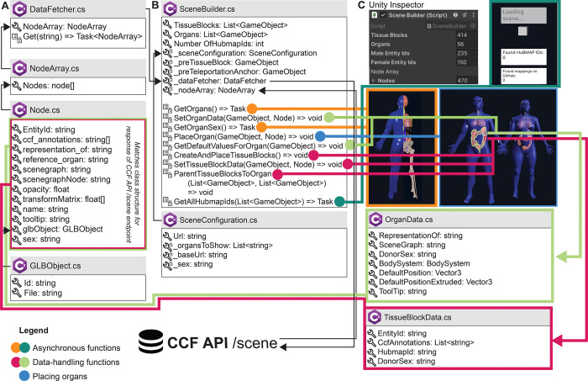Click '_organsToShow: List<string>' property
This screenshot has height=381, width=588.
[x=223, y=246]
